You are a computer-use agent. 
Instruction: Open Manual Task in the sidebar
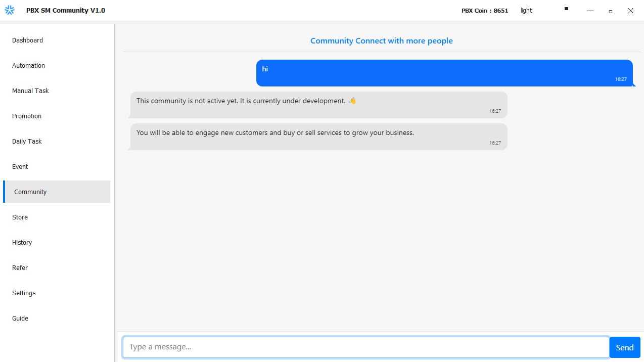31,91
